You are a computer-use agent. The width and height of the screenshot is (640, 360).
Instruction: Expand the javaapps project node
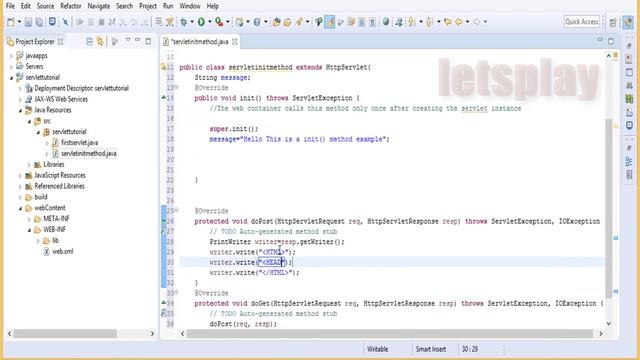point(11,56)
